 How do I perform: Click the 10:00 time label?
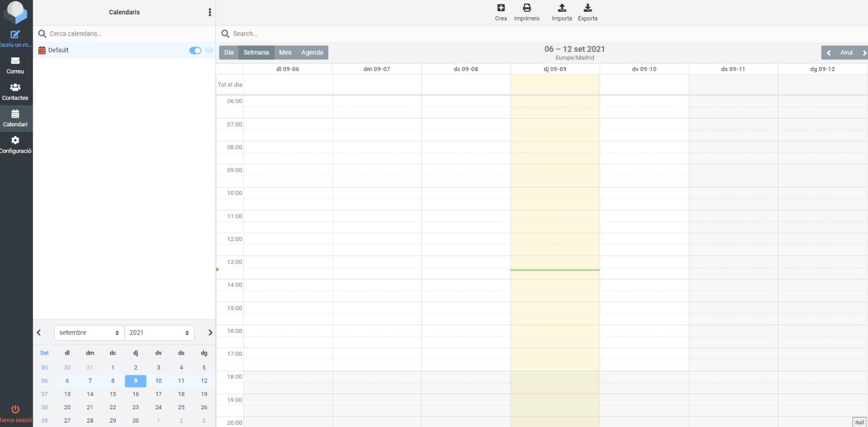click(234, 193)
